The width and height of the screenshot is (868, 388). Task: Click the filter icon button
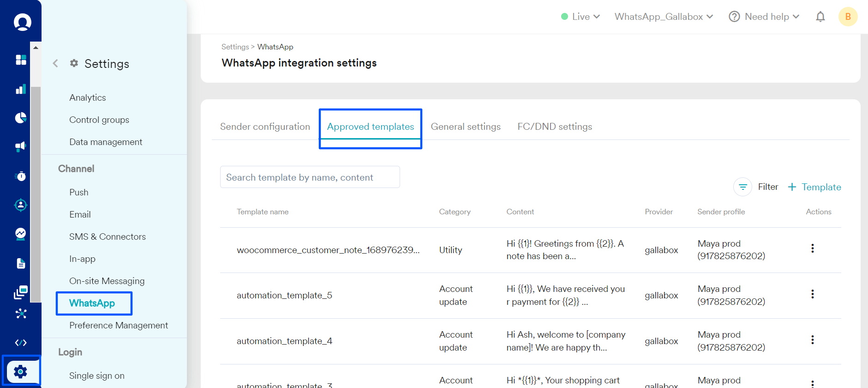pyautogui.click(x=742, y=187)
